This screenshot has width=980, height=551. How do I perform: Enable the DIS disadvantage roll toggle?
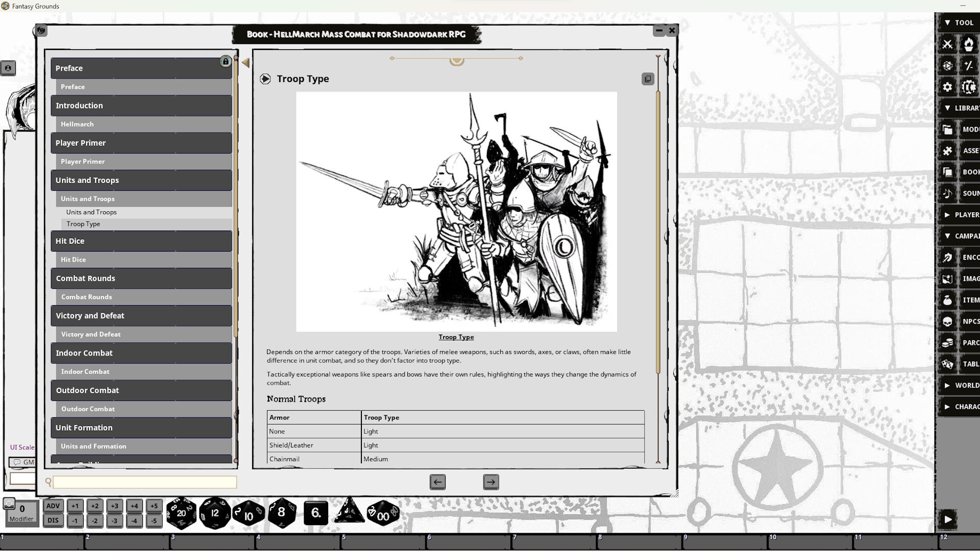point(53,520)
